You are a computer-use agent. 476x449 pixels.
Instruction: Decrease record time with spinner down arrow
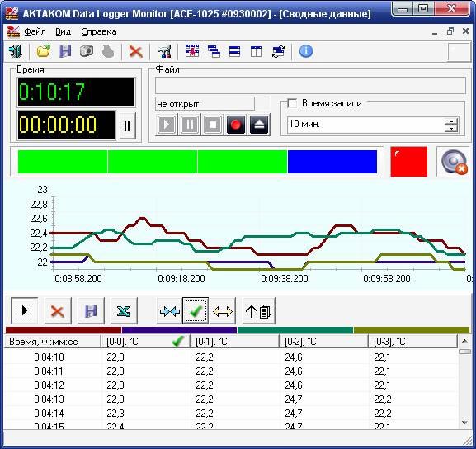(x=451, y=129)
